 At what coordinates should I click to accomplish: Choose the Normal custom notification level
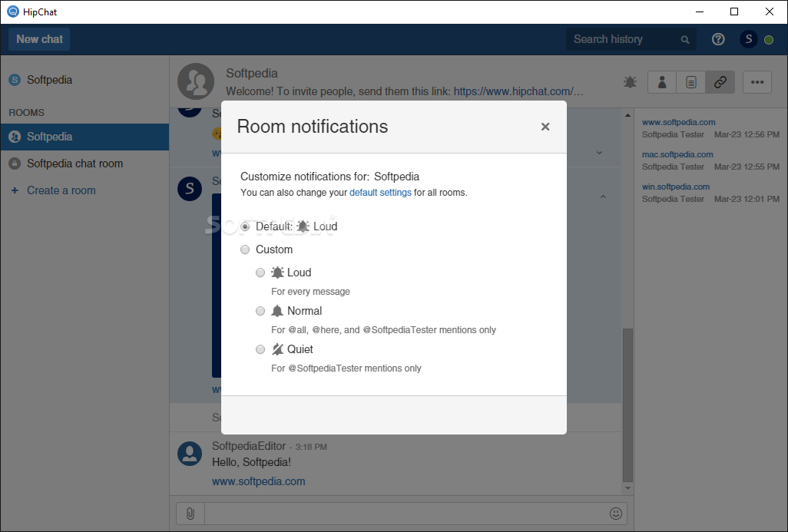(x=260, y=311)
